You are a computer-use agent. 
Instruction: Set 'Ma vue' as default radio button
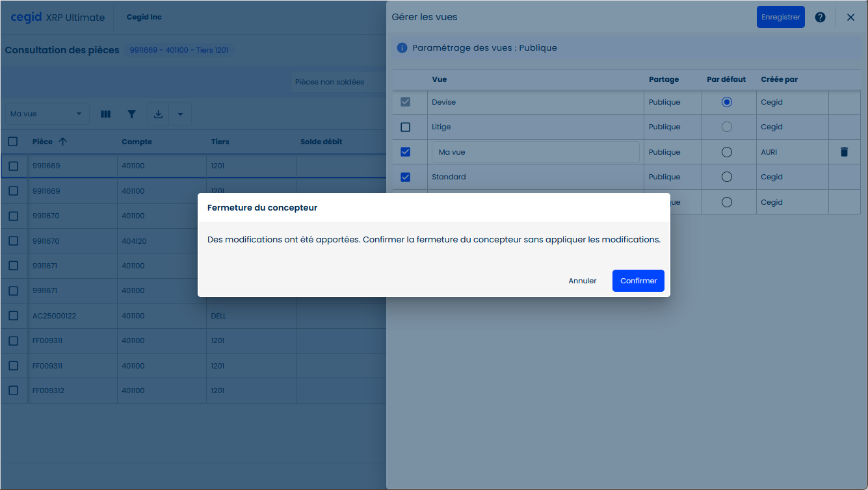(727, 152)
